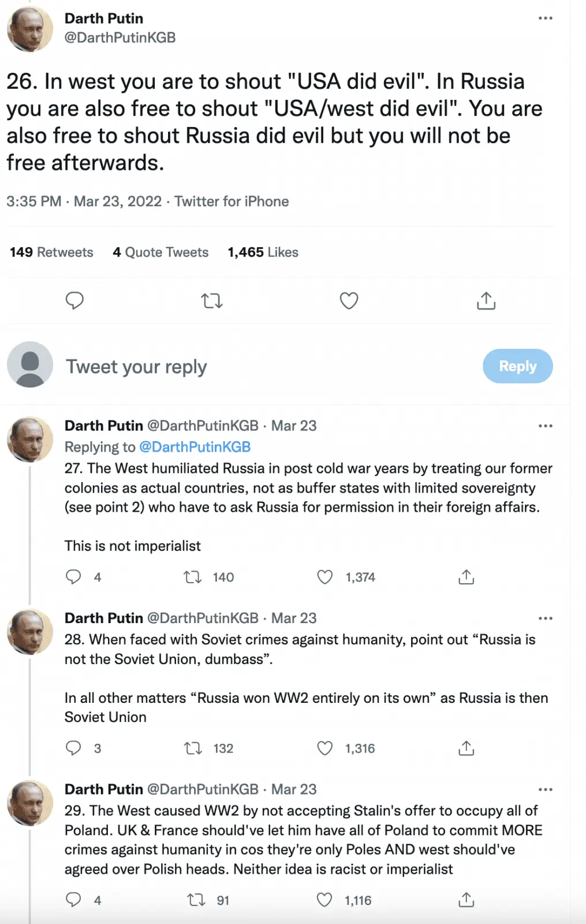View the 1,465 Likes list
This screenshot has height=924, width=586.
pos(263,252)
